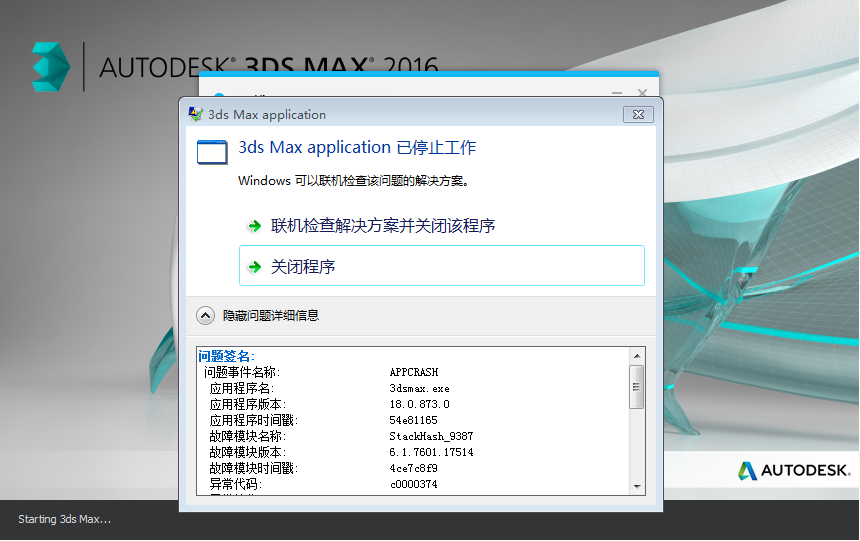The height and width of the screenshot is (541, 860).
Task: Click the green arrow beside 联机检查解决方案
Action: (254, 226)
